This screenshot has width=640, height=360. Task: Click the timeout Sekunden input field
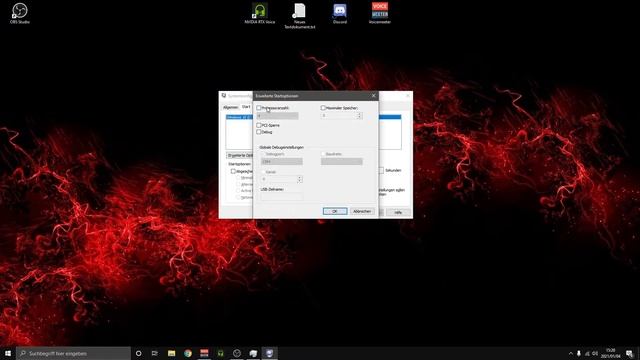[380, 170]
